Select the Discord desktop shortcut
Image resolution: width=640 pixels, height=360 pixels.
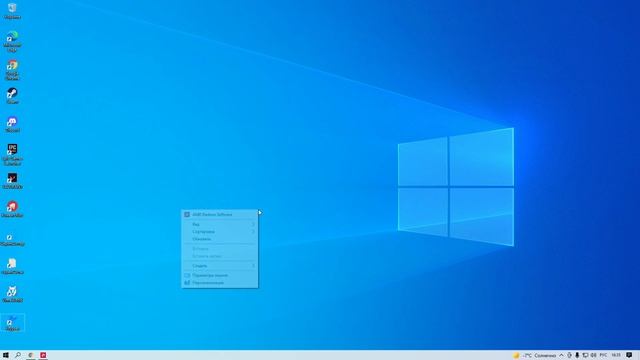(12, 124)
